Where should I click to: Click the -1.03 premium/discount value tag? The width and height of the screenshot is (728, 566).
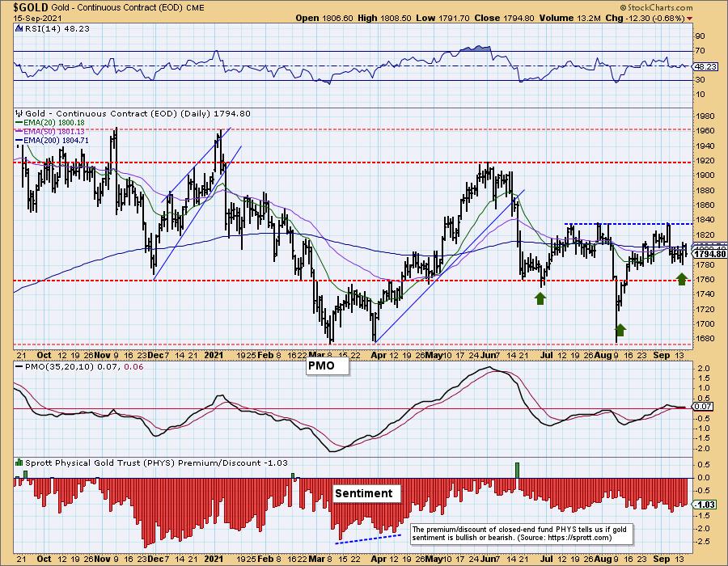[x=705, y=505]
